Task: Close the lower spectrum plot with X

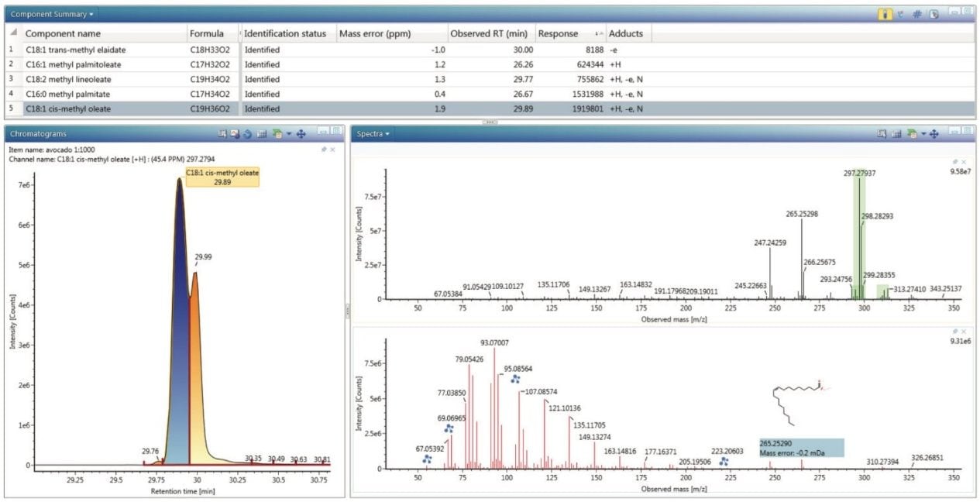Action: [x=964, y=331]
